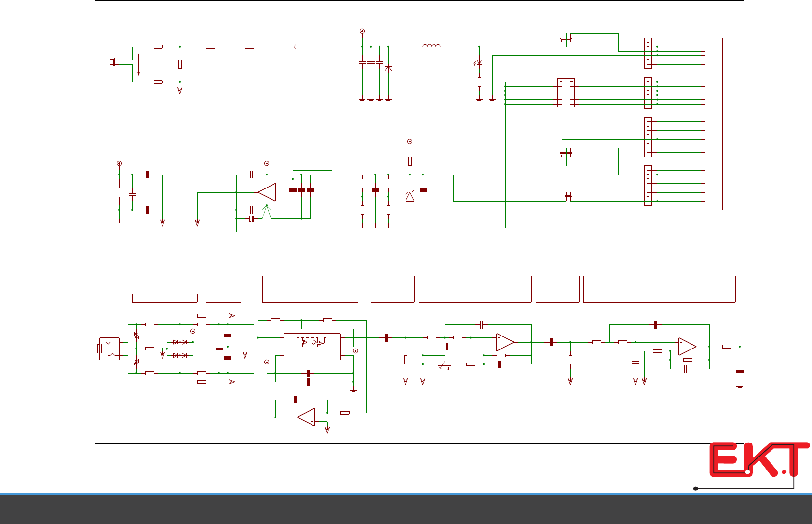Select the off-page arrow marker on top wire

pos(295,47)
